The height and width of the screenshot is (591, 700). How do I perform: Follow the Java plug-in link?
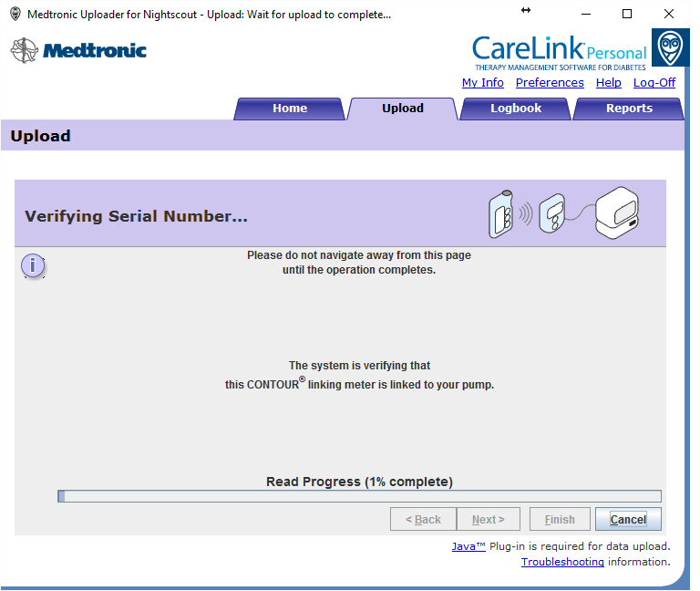pyautogui.click(x=468, y=546)
